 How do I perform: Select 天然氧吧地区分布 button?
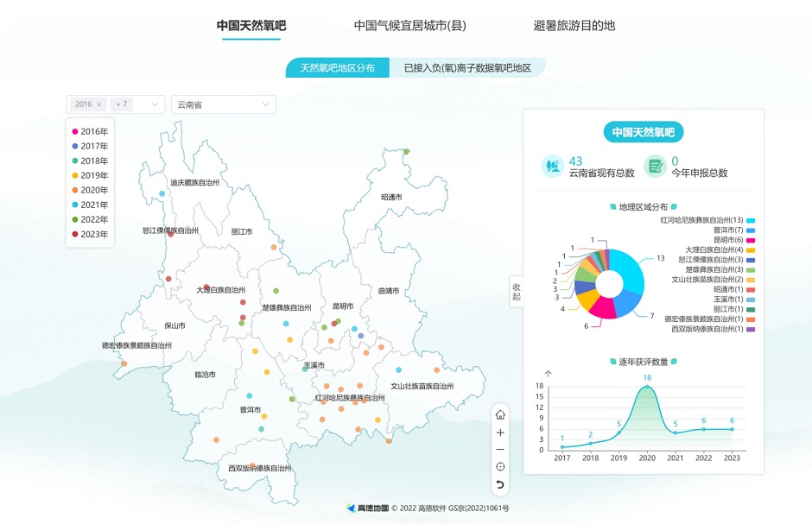338,67
